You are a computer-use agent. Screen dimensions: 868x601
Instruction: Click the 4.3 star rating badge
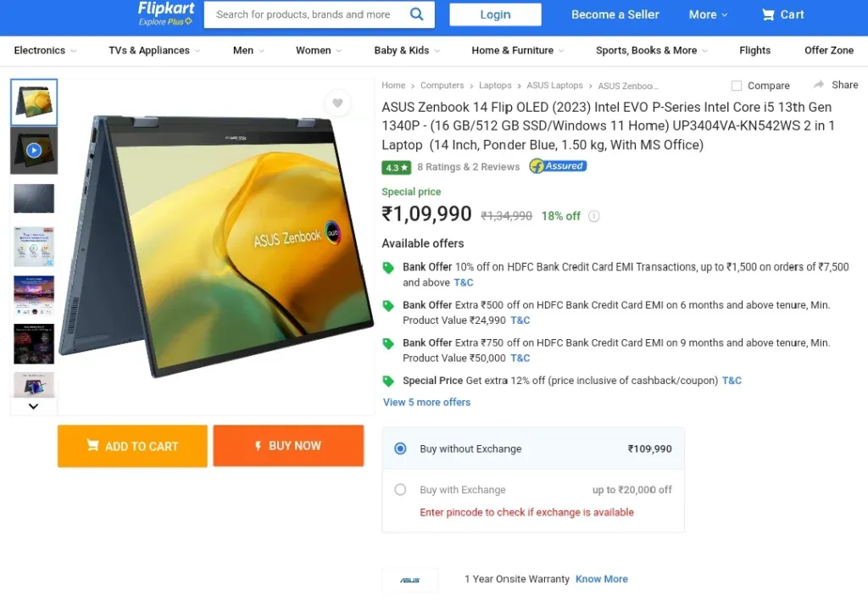click(397, 167)
